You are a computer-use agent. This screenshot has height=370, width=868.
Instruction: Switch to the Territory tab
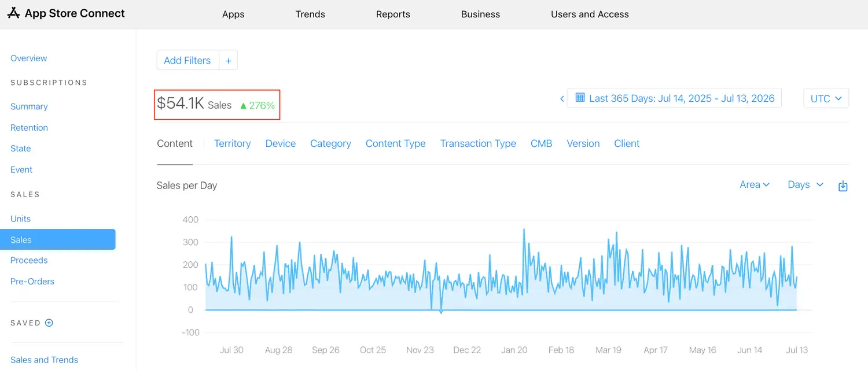coord(232,144)
